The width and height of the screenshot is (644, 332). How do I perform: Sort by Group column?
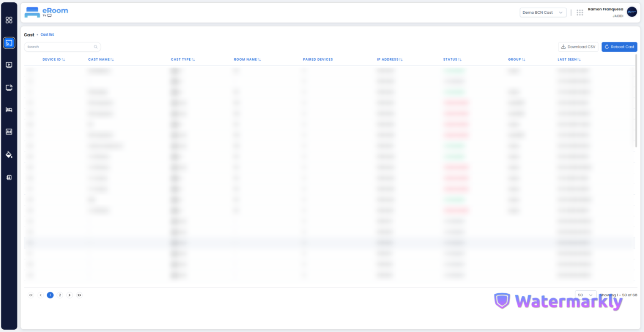tap(516, 59)
